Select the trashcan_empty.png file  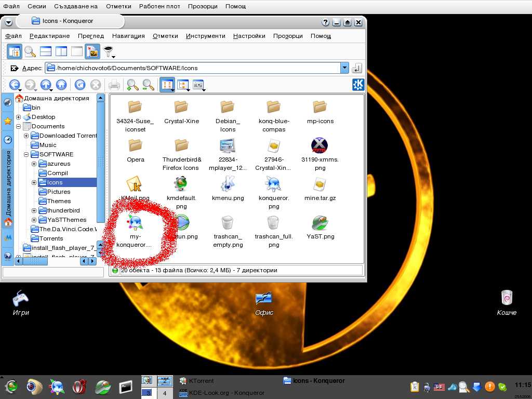point(228,232)
